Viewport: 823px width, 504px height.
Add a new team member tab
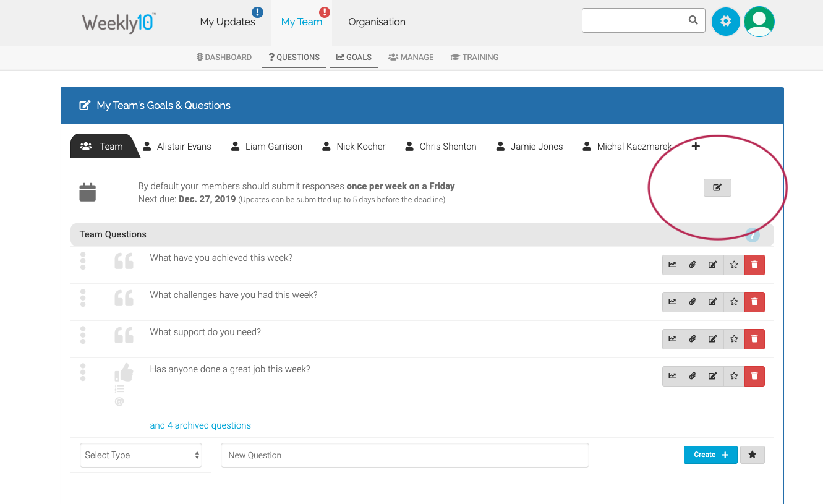[x=696, y=147]
